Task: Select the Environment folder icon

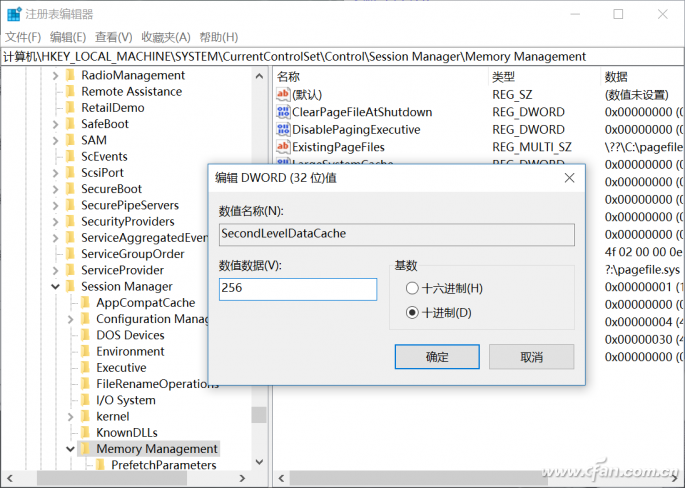Action: click(x=85, y=351)
